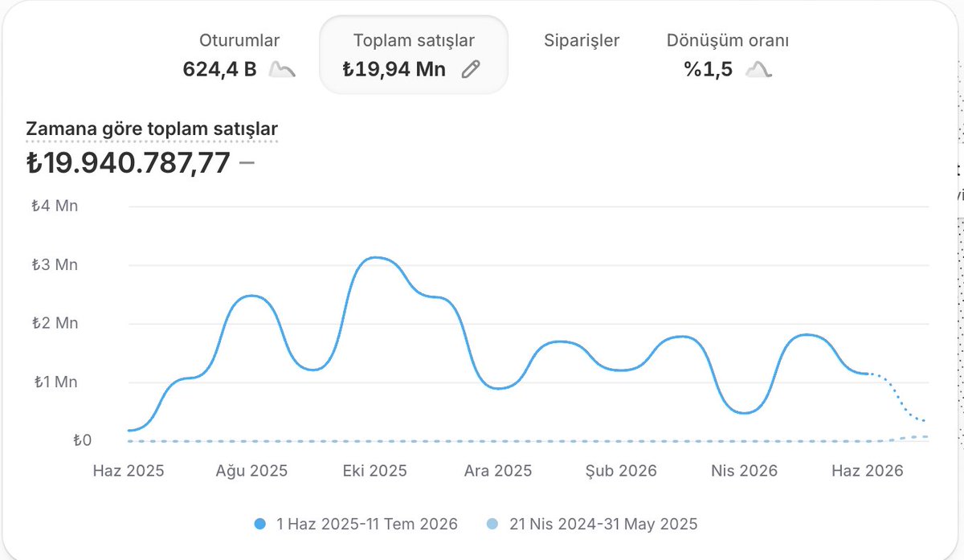This screenshot has height=560, width=964.
Task: Click the Haz 2025 x-axis label
Action: pos(129,471)
